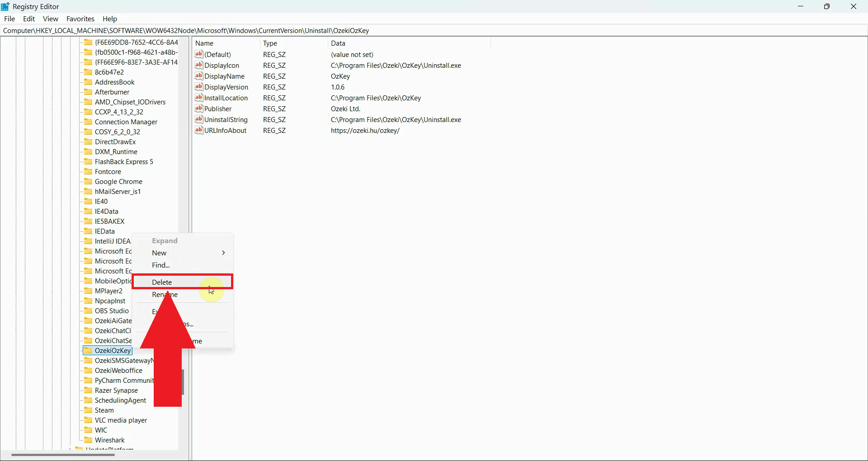Choose Delete from the context menu
Screen dimensions: 868x461
point(162,282)
